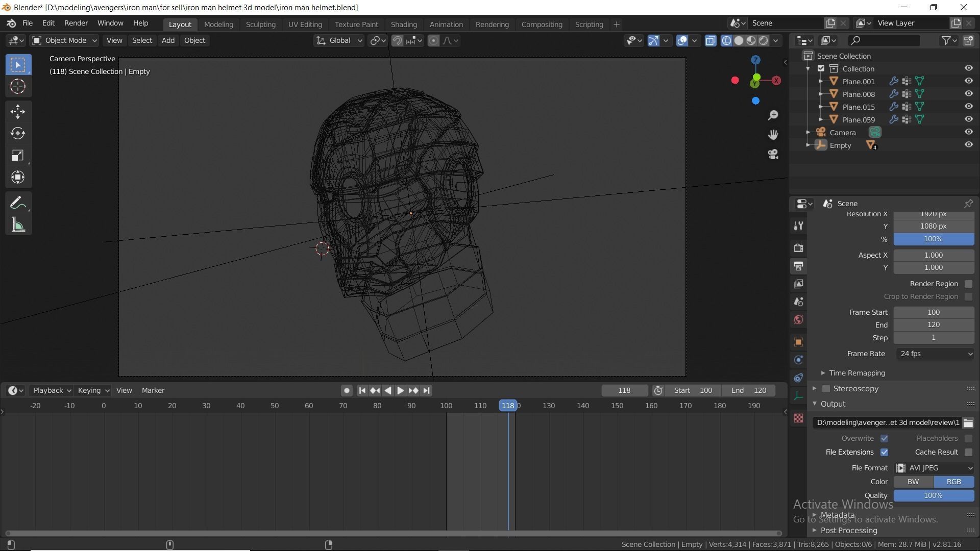This screenshot has height=551, width=980.
Task: Switch to the UV Editing workspace tab
Action: [305, 24]
